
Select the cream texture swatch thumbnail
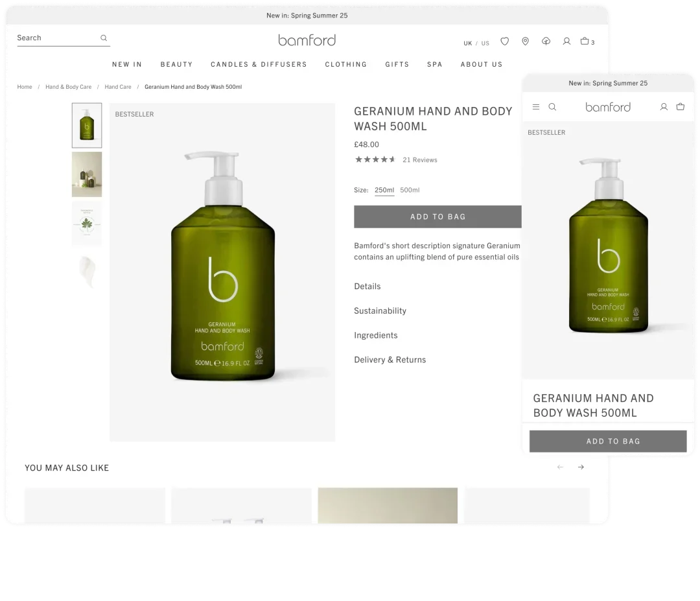click(87, 272)
